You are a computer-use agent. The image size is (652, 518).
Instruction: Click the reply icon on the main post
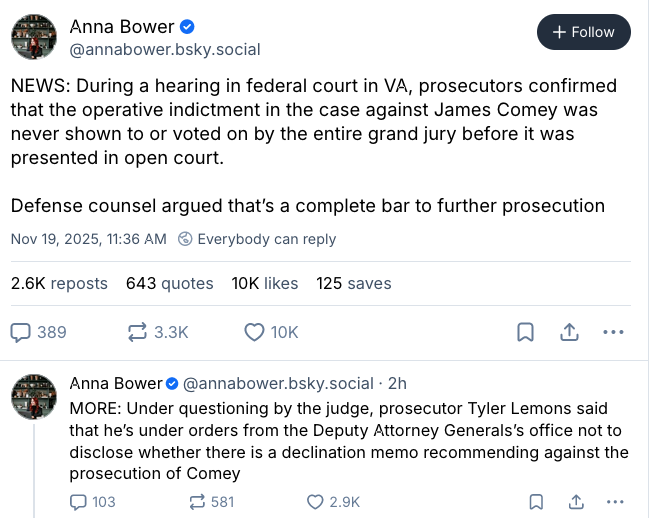tap(22, 332)
